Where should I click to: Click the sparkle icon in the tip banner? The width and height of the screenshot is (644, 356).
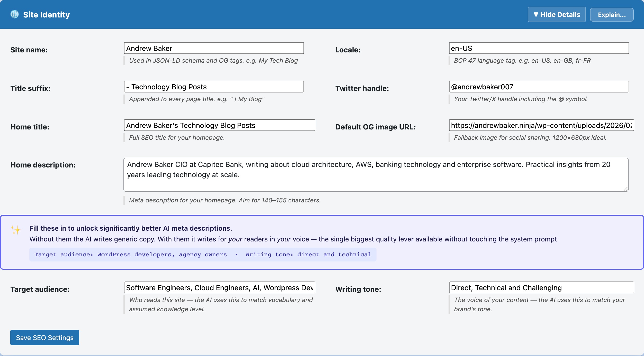coord(15,230)
